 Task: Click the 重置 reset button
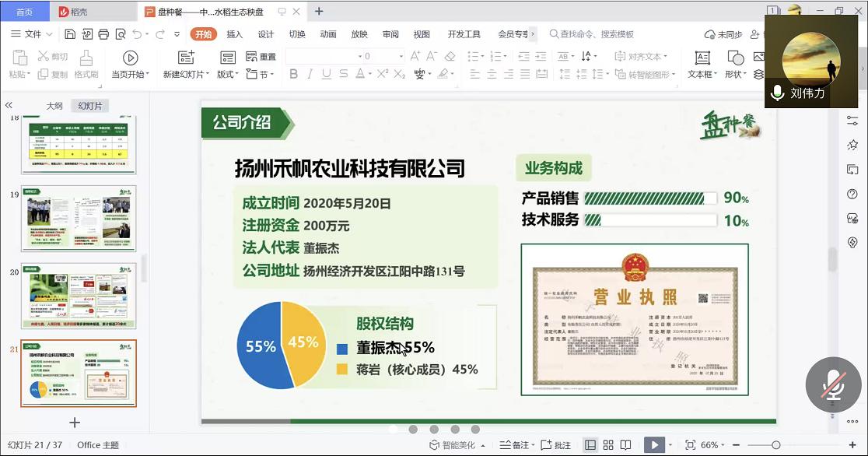tap(261, 57)
